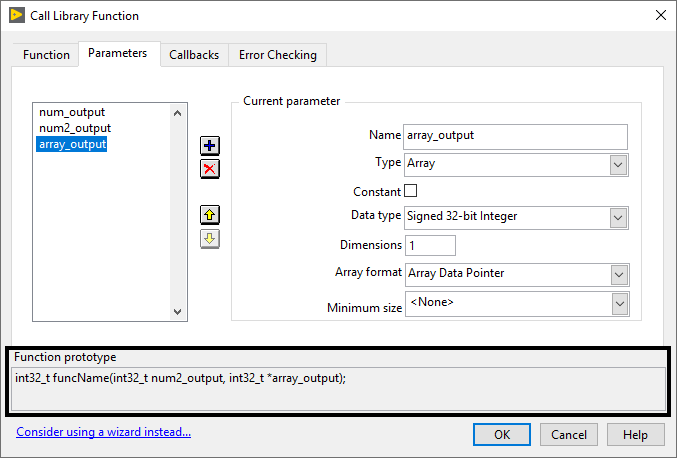
Task: Open the Minimum size dropdown
Action: 517,304
